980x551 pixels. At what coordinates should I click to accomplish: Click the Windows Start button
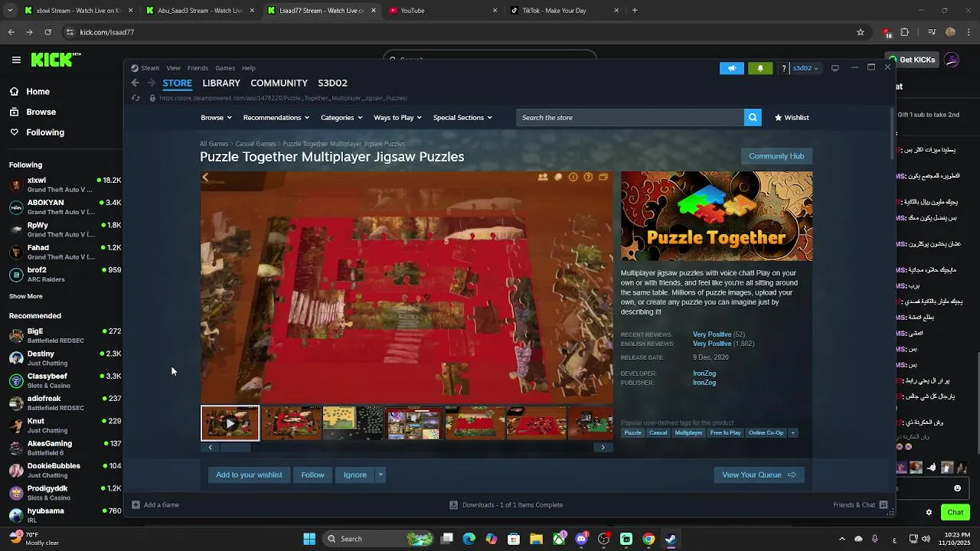click(x=309, y=539)
